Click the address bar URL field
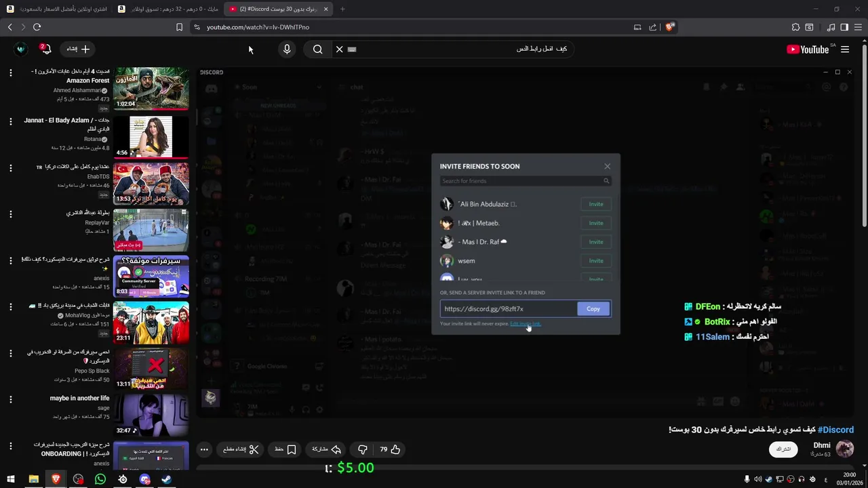Image resolution: width=868 pixels, height=488 pixels. pos(414,27)
